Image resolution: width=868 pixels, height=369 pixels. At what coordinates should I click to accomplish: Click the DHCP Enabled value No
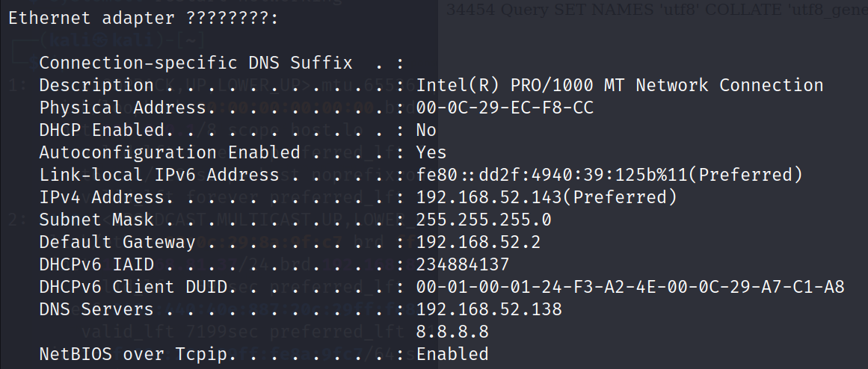point(426,130)
